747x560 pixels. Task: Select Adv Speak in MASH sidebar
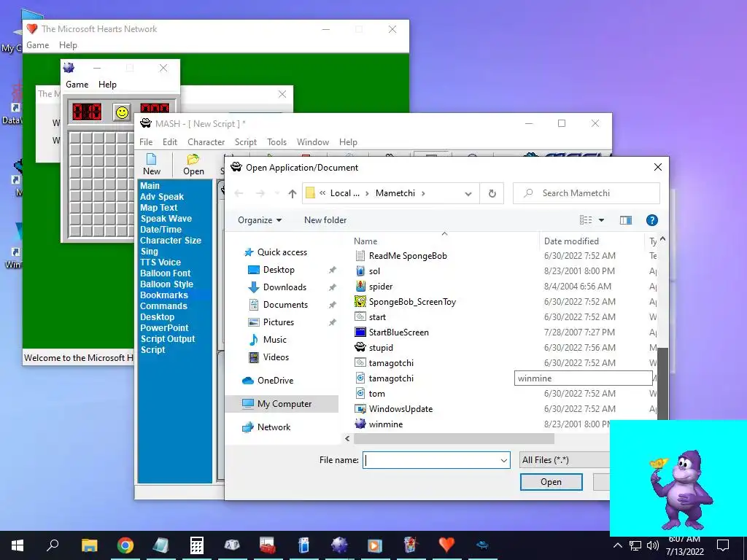(162, 197)
